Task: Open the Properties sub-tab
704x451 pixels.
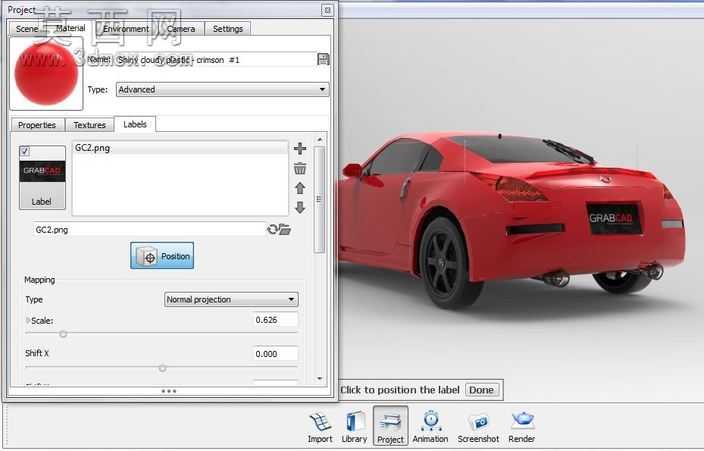Action: coord(37,125)
